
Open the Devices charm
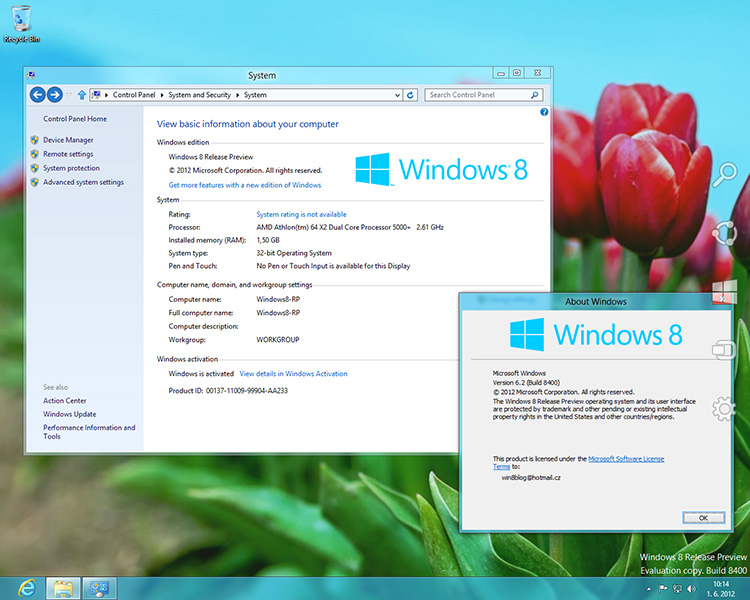(724, 349)
